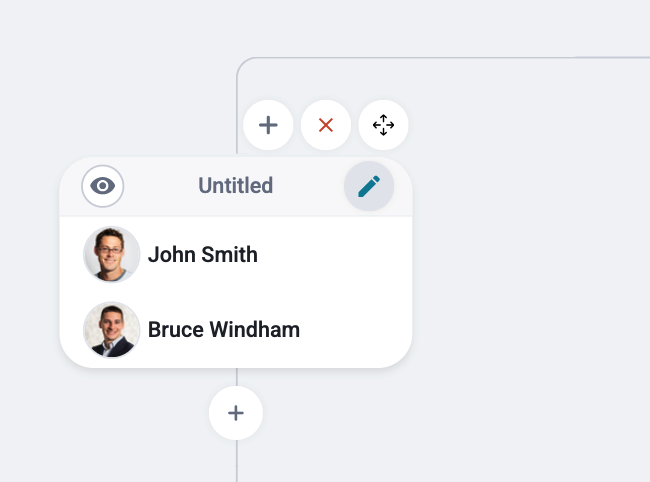
Task: Open Bruce Windham's avatar photo
Action: point(112,329)
